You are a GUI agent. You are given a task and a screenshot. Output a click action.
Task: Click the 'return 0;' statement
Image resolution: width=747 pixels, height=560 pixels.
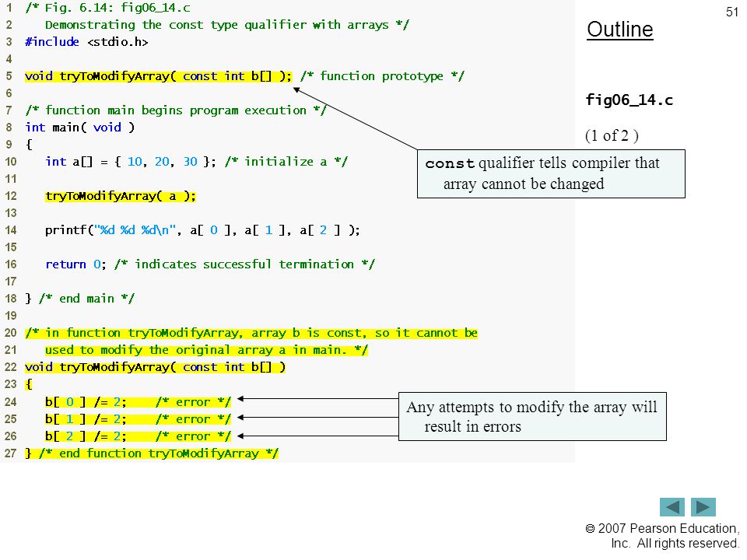tap(75, 264)
